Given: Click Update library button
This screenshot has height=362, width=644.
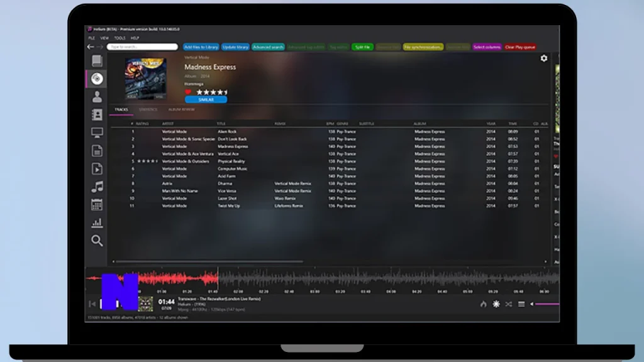Looking at the screenshot, I should point(235,47).
